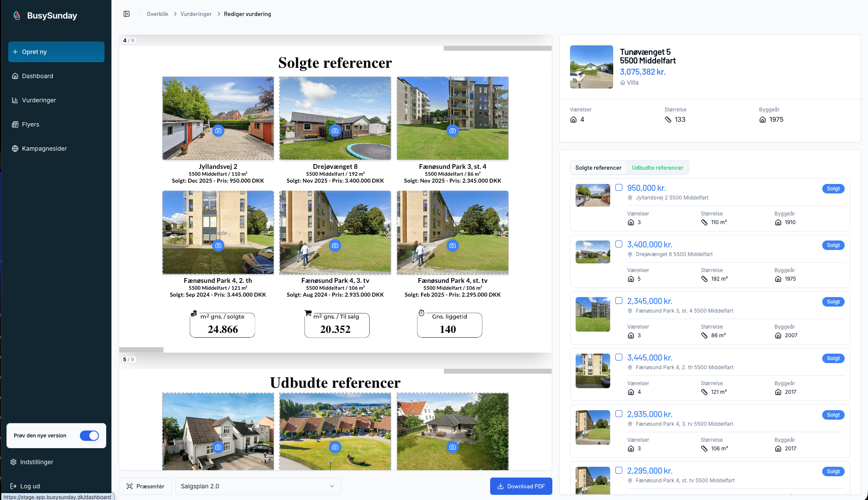Select the 3,445,000 kr. reference checkbox

(619, 357)
